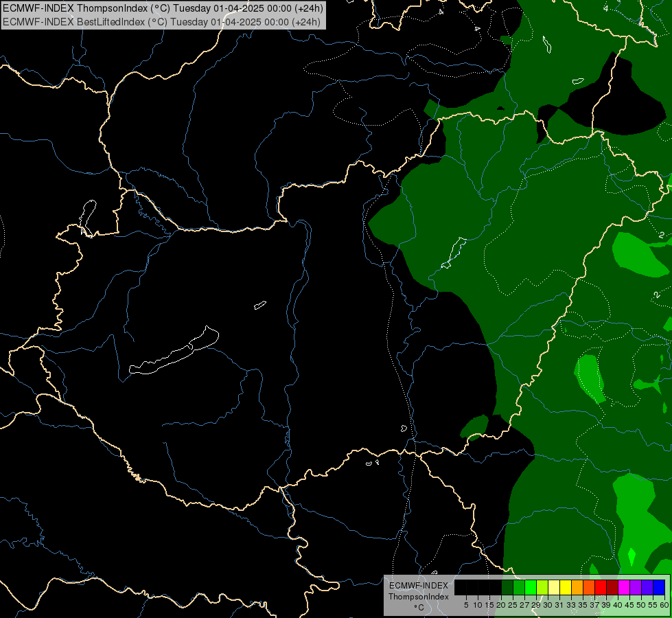Click the legend scale value 45
The height and width of the screenshot is (618, 672).
coord(629,605)
